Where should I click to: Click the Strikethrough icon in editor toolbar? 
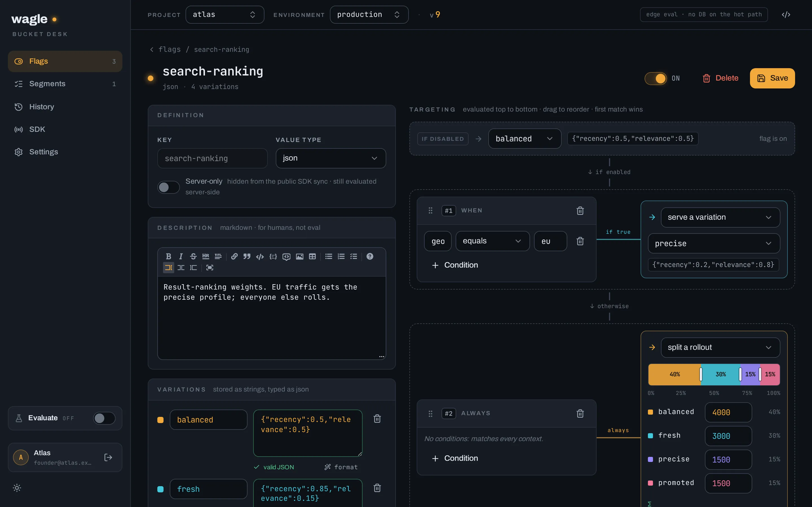tap(193, 257)
